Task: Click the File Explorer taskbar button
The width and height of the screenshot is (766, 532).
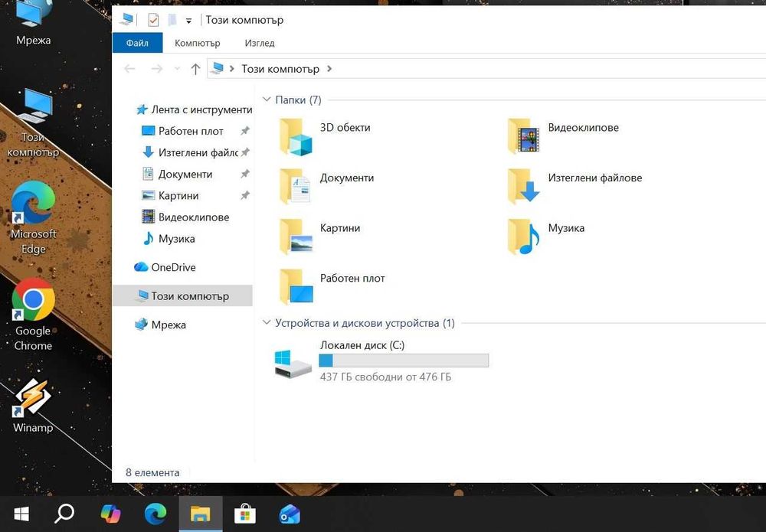Action: [x=200, y=514]
